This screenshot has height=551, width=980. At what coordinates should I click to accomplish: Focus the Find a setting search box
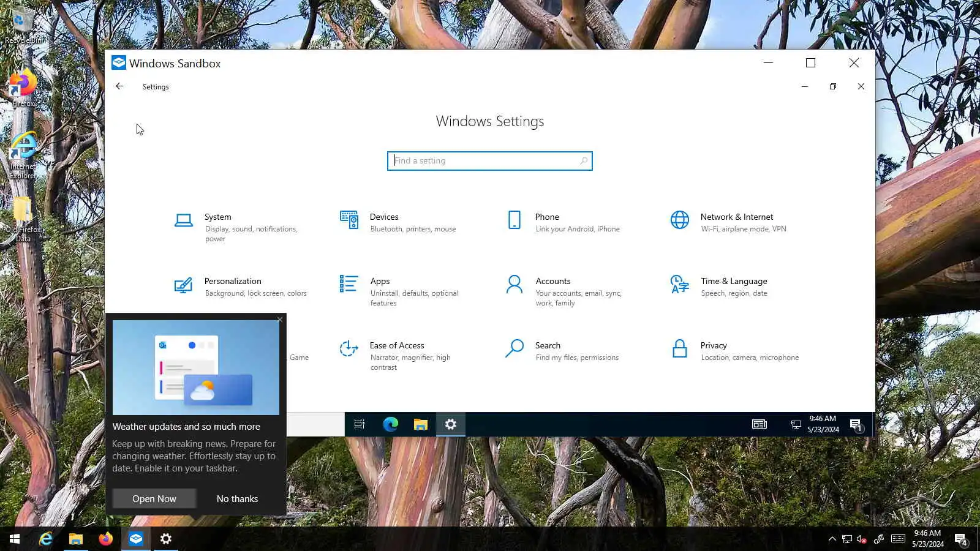(x=490, y=161)
